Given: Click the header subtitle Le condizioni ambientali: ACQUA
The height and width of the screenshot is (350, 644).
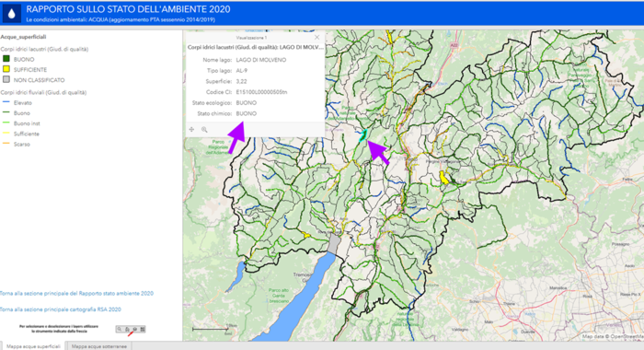Looking at the screenshot, I should 121,19.
